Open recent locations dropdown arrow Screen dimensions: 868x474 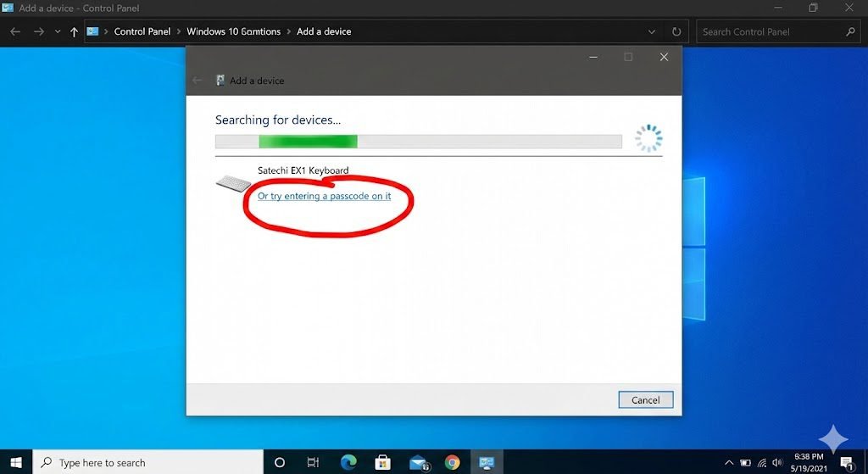pos(58,31)
